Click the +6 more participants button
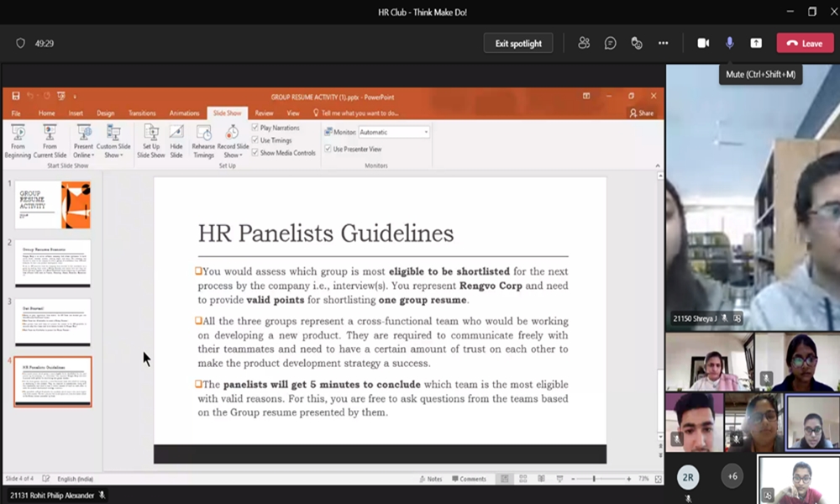 click(x=732, y=475)
